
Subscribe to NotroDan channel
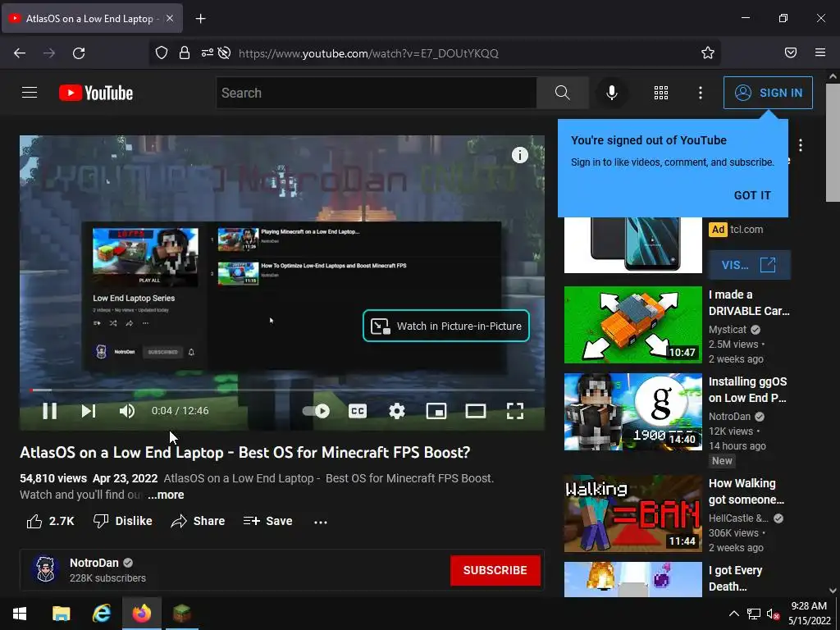point(495,570)
